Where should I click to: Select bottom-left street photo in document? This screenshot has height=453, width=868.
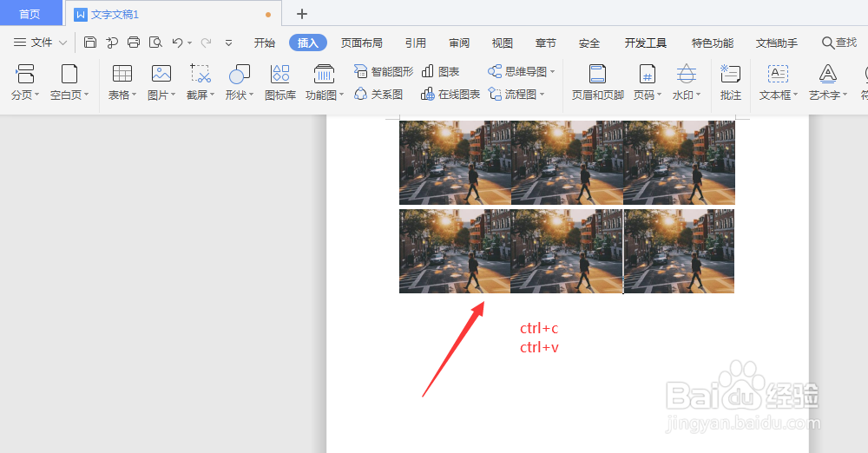[x=455, y=251]
